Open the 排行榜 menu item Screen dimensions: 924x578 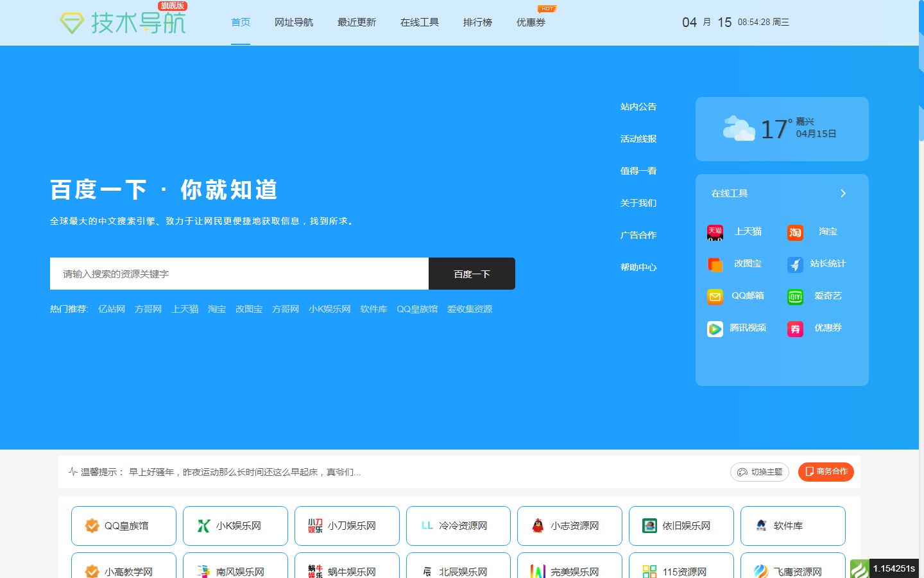tap(477, 22)
